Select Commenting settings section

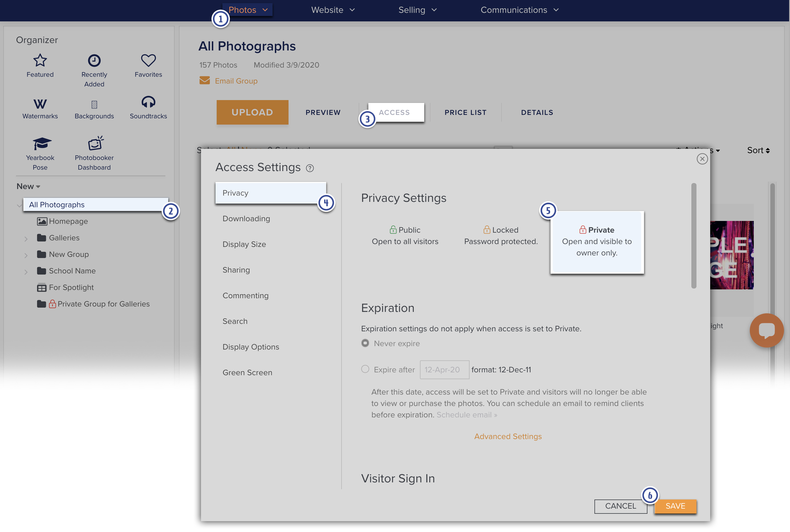coord(245,296)
